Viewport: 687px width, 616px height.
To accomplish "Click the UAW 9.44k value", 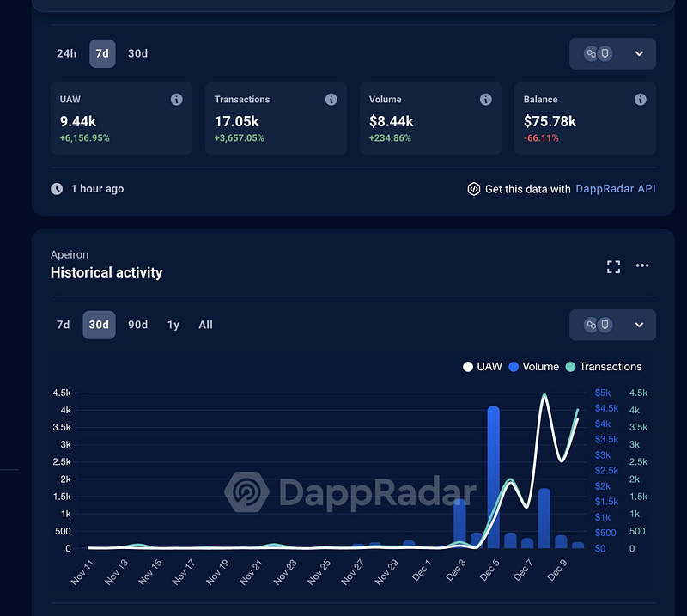I will [x=78, y=121].
